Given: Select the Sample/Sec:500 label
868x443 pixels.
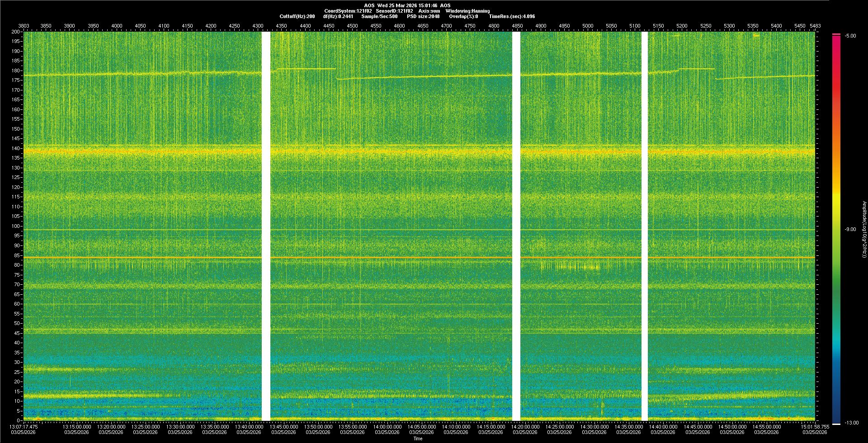Looking at the screenshot, I should pyautogui.click(x=379, y=16).
